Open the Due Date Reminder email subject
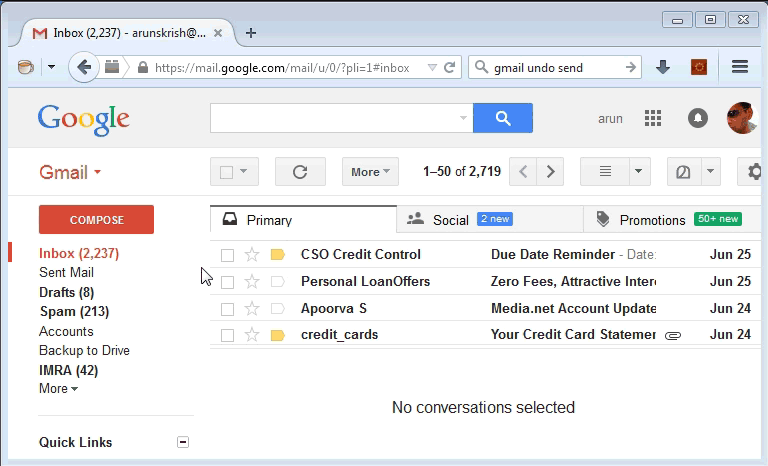Viewport: 768px width, 466px height. pyautogui.click(x=552, y=254)
